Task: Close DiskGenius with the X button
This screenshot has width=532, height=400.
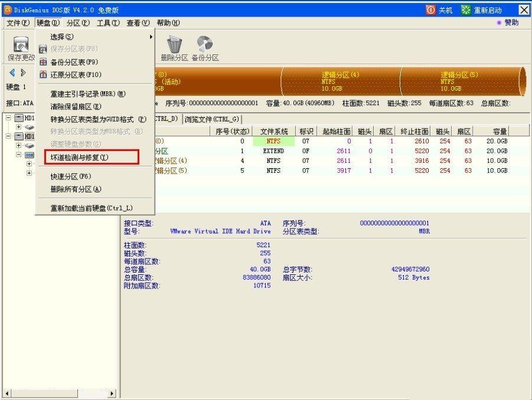Action: point(524,10)
